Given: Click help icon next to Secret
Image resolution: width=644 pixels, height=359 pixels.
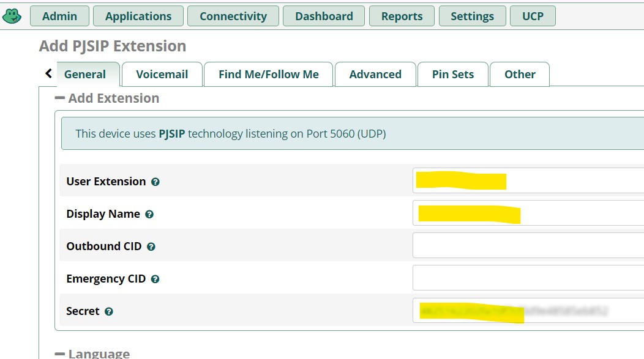Looking at the screenshot, I should (109, 312).
